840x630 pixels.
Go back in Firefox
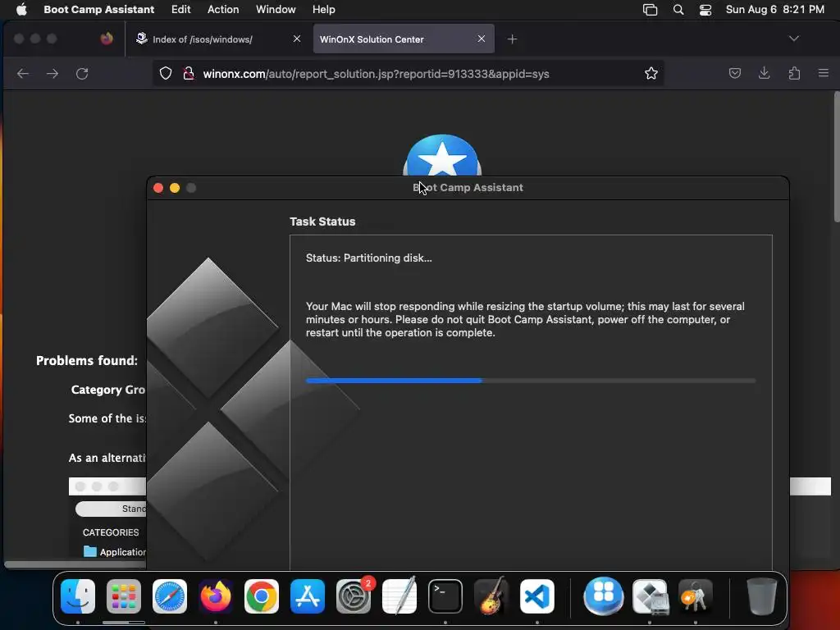23,73
